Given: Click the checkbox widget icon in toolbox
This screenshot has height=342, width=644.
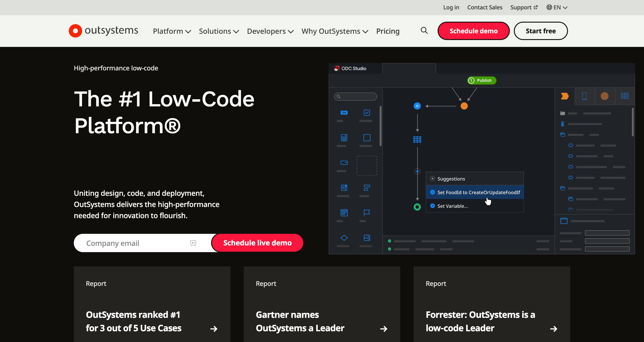Looking at the screenshot, I should pyautogui.click(x=367, y=113).
